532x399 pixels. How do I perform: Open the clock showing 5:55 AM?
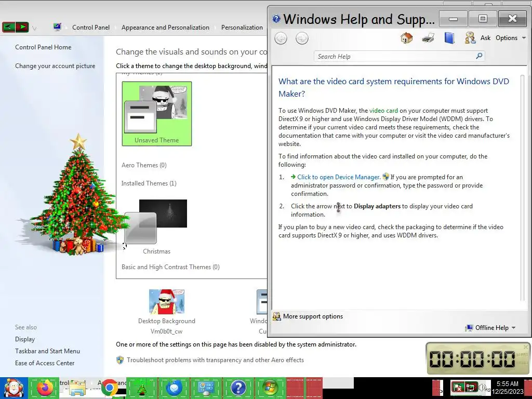[508, 388]
